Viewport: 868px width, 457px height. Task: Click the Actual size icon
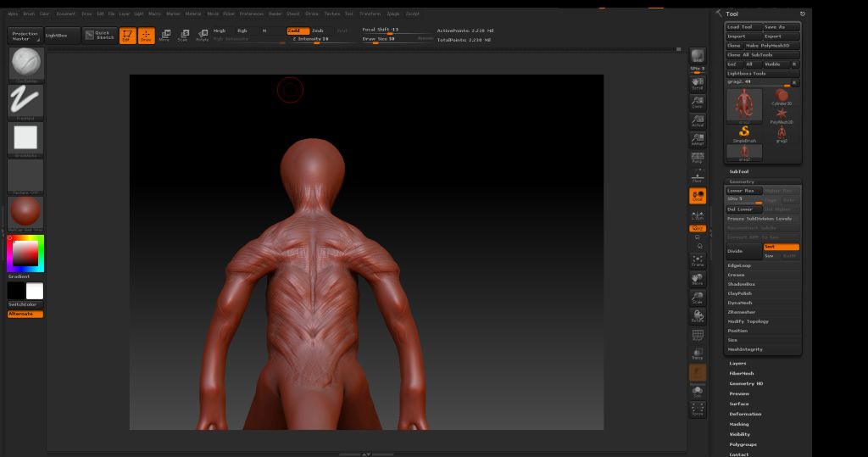click(698, 120)
